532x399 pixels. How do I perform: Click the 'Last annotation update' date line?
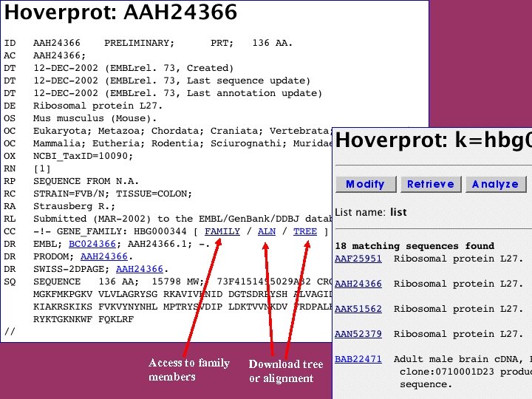177,93
